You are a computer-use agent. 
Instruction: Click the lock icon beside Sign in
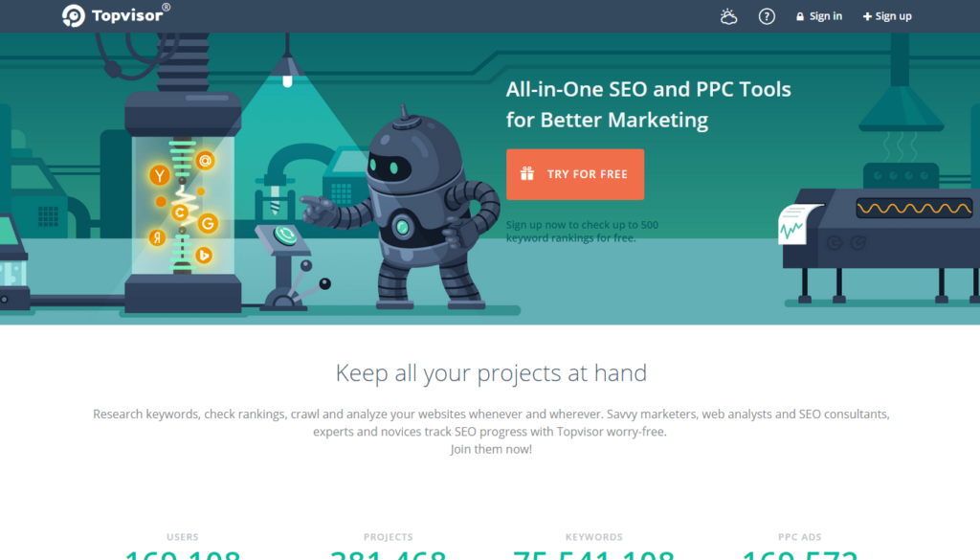[x=800, y=17]
